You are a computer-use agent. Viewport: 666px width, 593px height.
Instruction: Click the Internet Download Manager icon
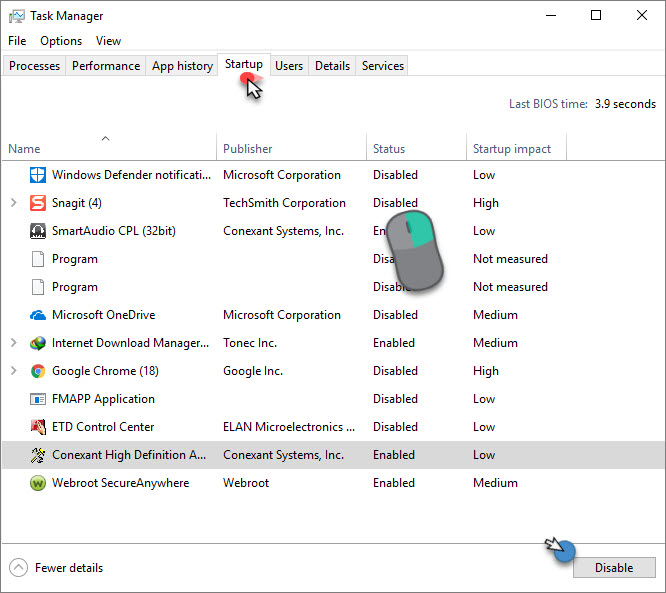[x=38, y=343]
